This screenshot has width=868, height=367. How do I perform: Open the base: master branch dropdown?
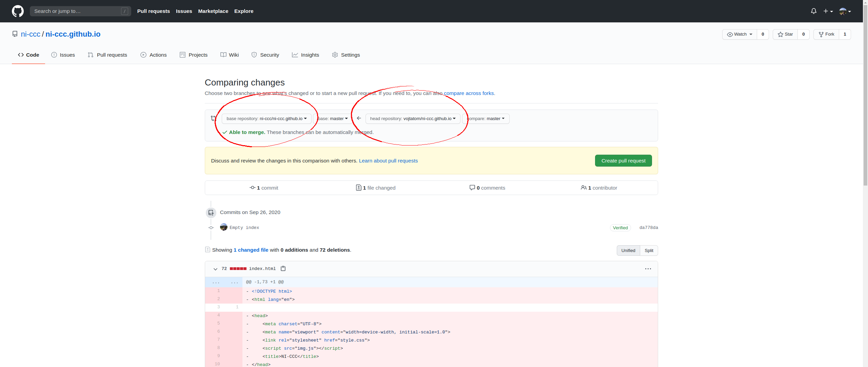point(333,119)
